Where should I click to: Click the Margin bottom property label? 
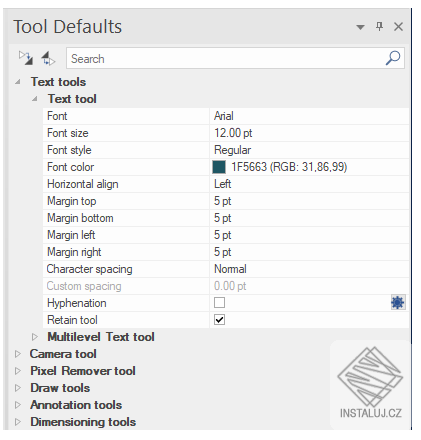tap(80, 218)
